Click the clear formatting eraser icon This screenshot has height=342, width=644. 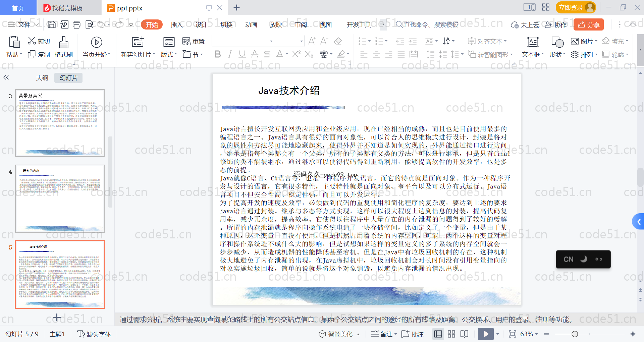pos(338,41)
